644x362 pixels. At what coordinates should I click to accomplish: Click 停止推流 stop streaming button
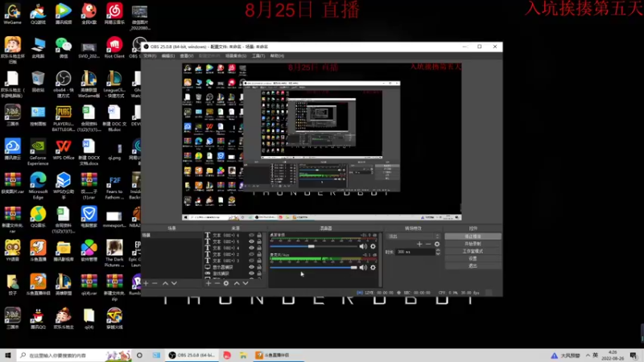(x=473, y=237)
